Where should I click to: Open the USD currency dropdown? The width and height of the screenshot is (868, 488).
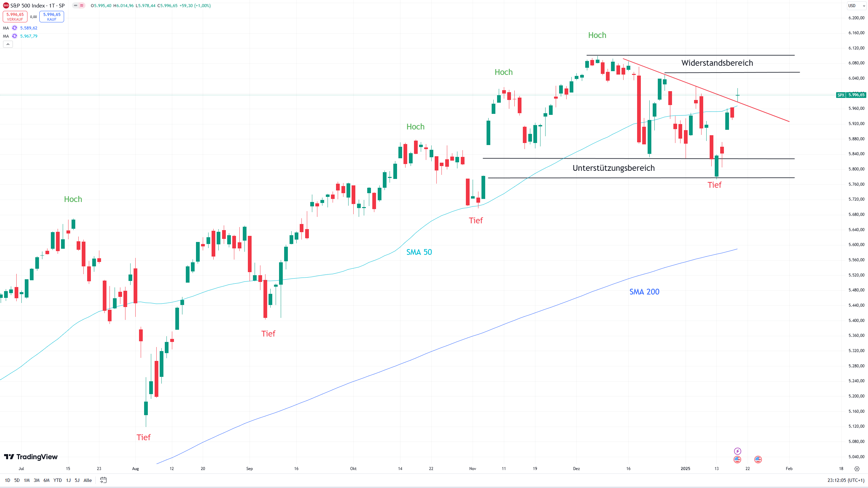pyautogui.click(x=856, y=5)
